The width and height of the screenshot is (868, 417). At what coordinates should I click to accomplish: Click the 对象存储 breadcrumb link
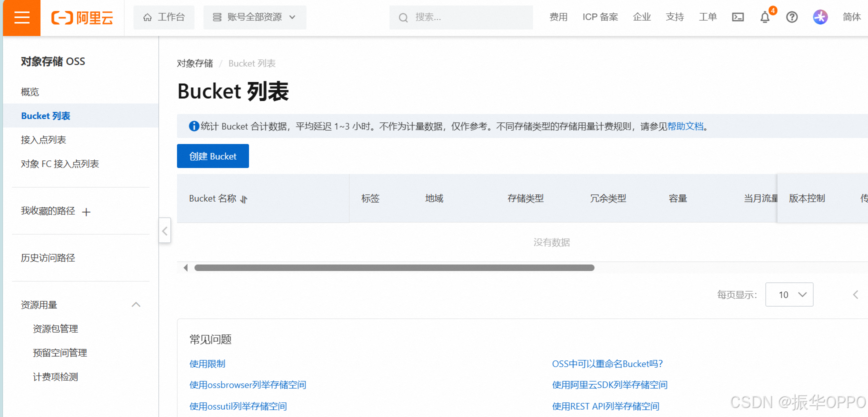click(x=195, y=63)
